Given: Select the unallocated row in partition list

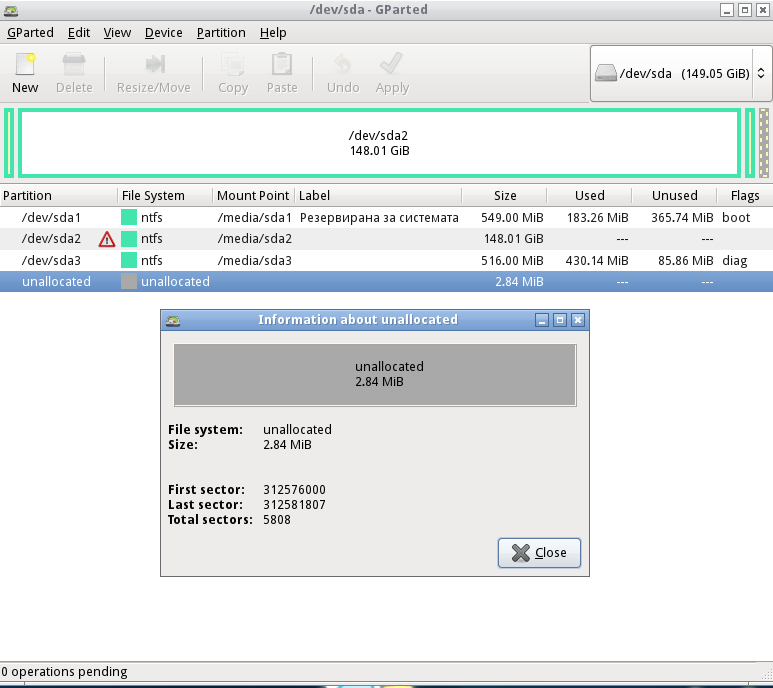Looking at the screenshot, I should (386, 281).
